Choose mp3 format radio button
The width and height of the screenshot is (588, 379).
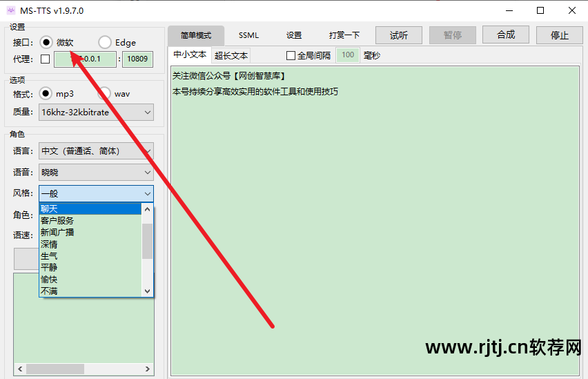[46, 93]
